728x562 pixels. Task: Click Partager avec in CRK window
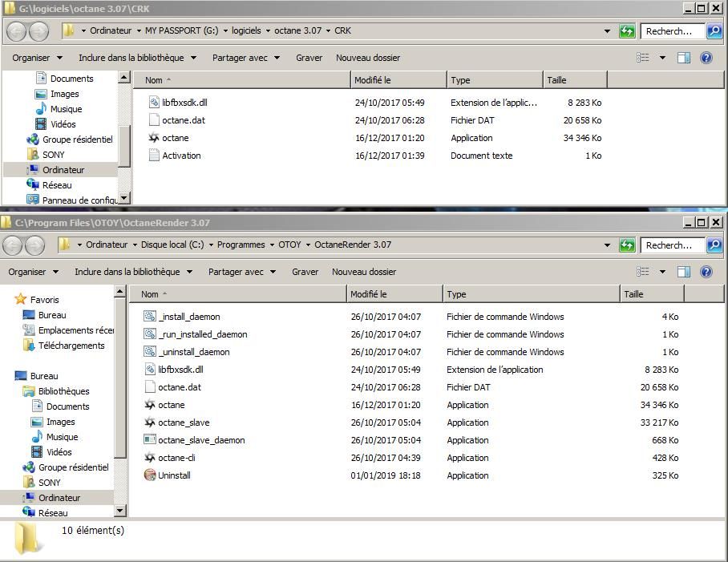click(246, 58)
